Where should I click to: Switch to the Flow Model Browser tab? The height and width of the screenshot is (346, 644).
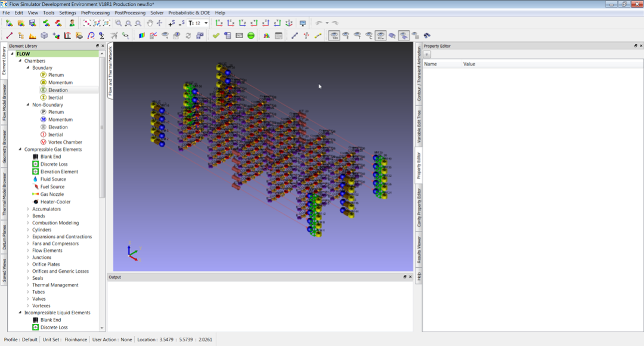click(x=4, y=102)
